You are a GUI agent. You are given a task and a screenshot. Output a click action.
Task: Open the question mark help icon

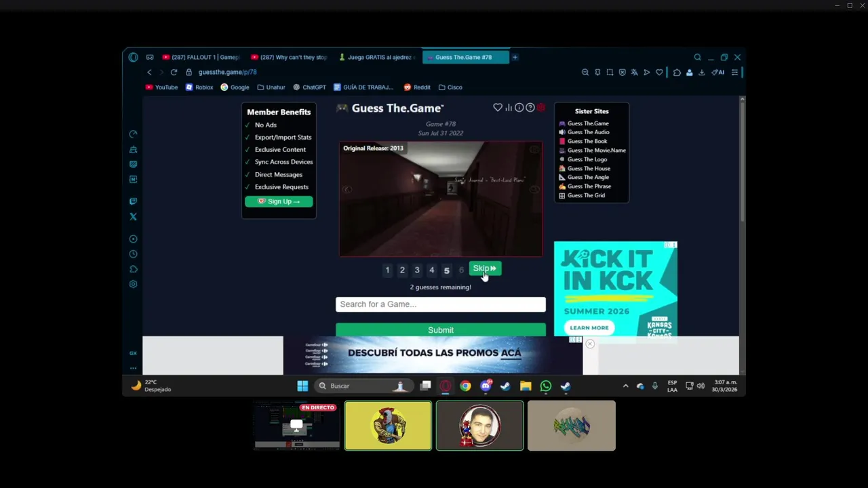click(x=530, y=108)
